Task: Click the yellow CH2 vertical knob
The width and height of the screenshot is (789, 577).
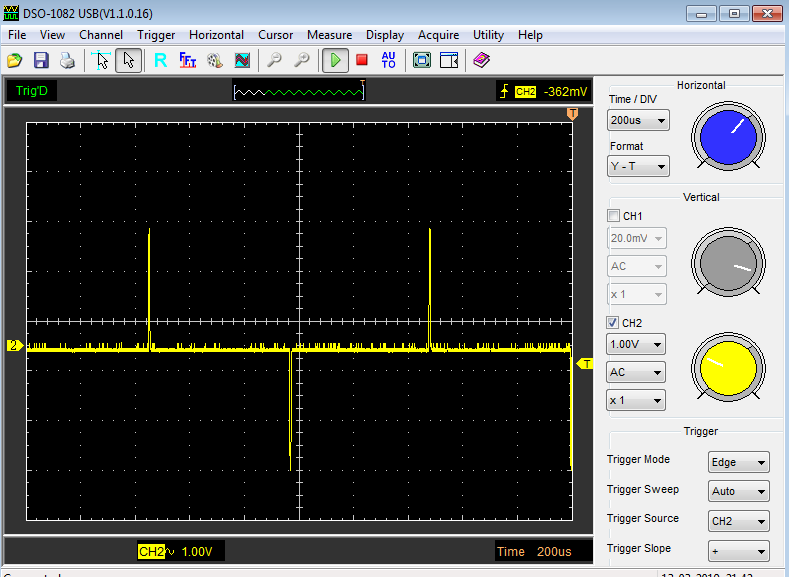Action: 728,367
